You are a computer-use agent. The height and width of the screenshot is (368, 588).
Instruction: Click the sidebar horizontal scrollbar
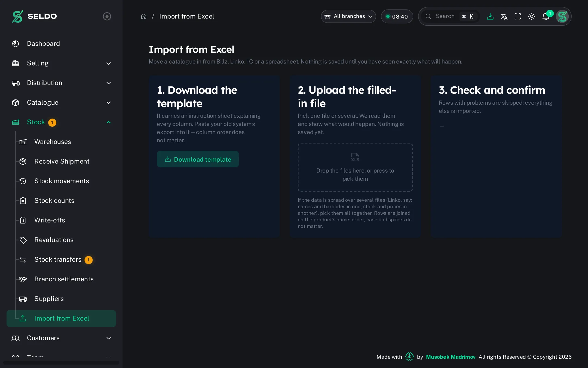[x=61, y=363]
